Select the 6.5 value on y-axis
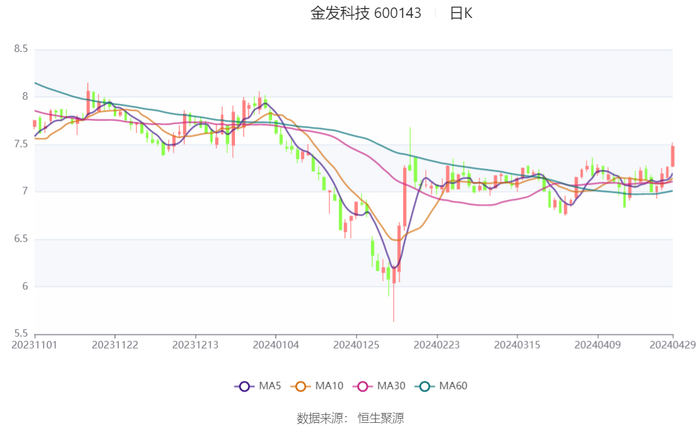 click(x=20, y=239)
